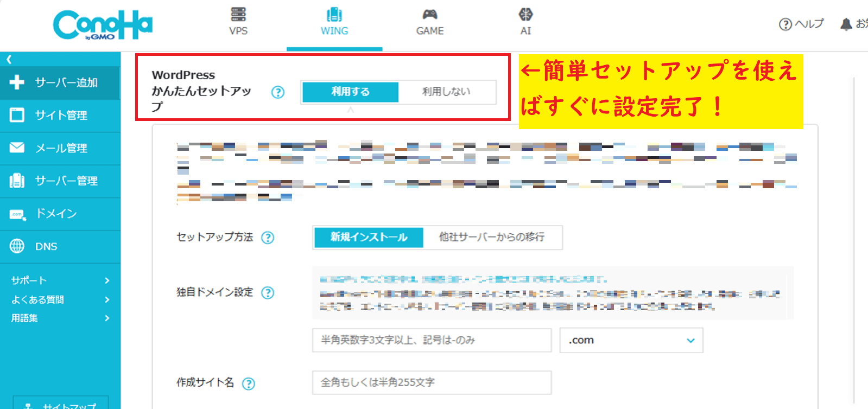Click the サーバー管理 server icon
The height and width of the screenshot is (409, 868).
(17, 181)
